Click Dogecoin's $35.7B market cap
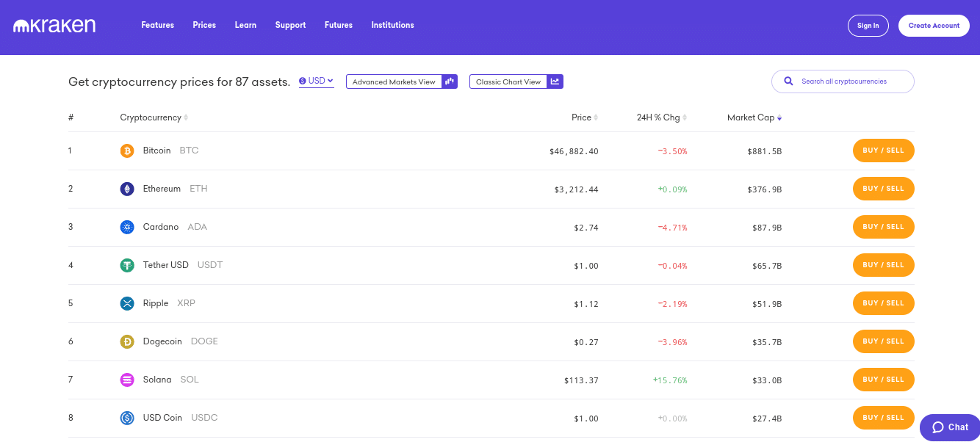The image size is (980, 442). coord(767,342)
